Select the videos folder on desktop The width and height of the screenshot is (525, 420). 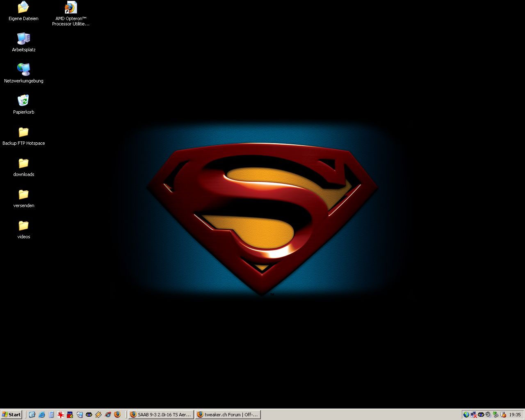pos(23,226)
